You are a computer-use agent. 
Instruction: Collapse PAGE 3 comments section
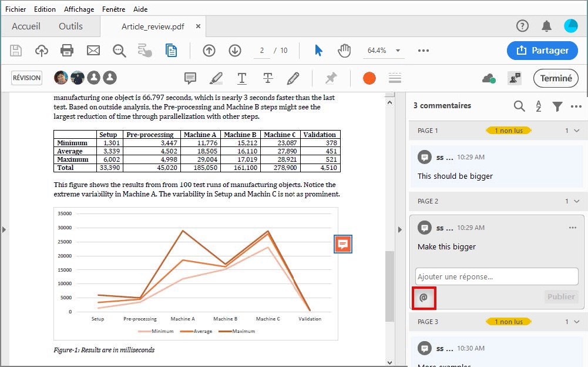(x=576, y=322)
